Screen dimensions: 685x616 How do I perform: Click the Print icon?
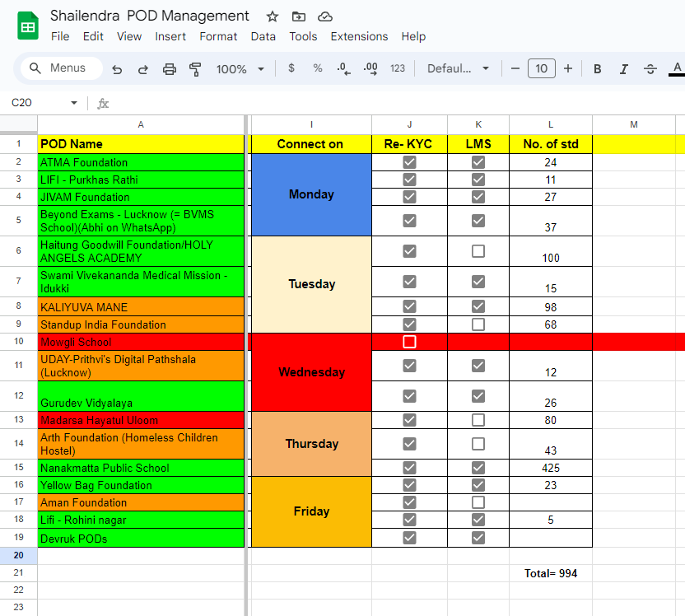[170, 69]
